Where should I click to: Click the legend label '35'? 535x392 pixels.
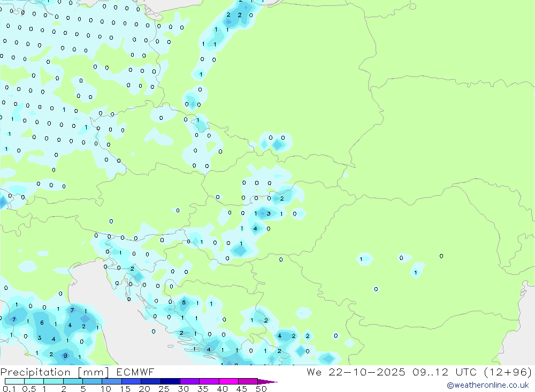tap(203, 389)
